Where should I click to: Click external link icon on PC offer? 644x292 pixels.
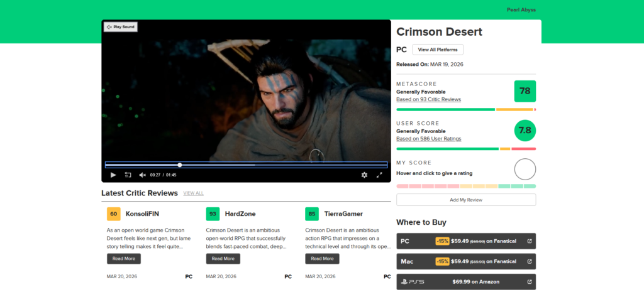[530, 241]
